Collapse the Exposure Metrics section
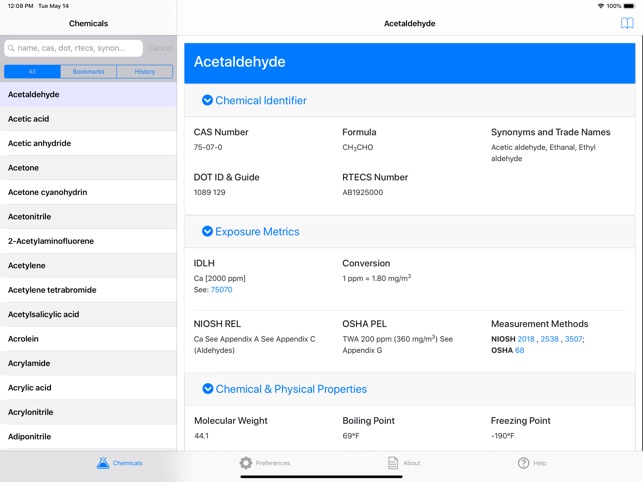This screenshot has width=643, height=482. point(208,231)
